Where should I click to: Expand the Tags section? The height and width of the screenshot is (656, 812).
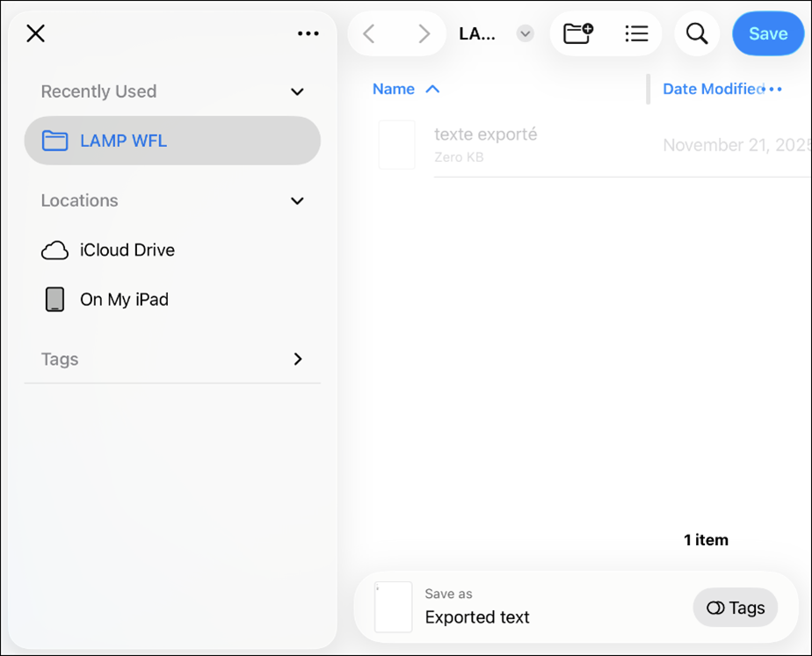[297, 359]
